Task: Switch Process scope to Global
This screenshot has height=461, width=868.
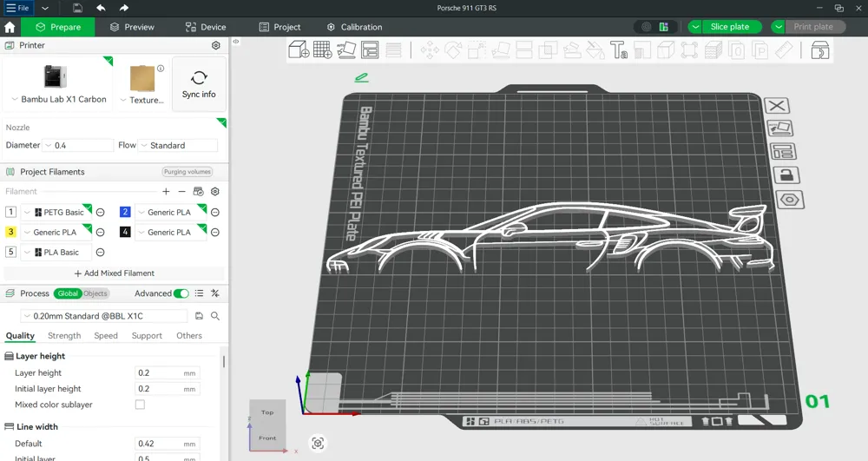Action: 68,293
